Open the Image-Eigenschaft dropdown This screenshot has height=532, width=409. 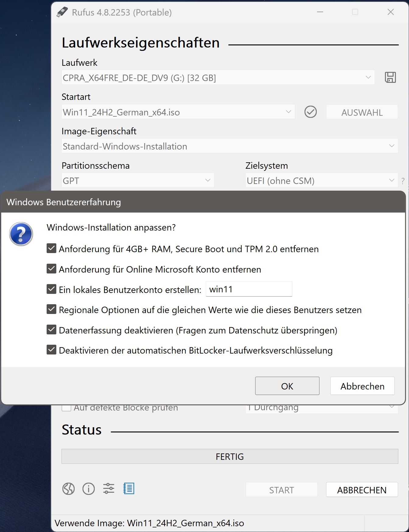pyautogui.click(x=230, y=146)
